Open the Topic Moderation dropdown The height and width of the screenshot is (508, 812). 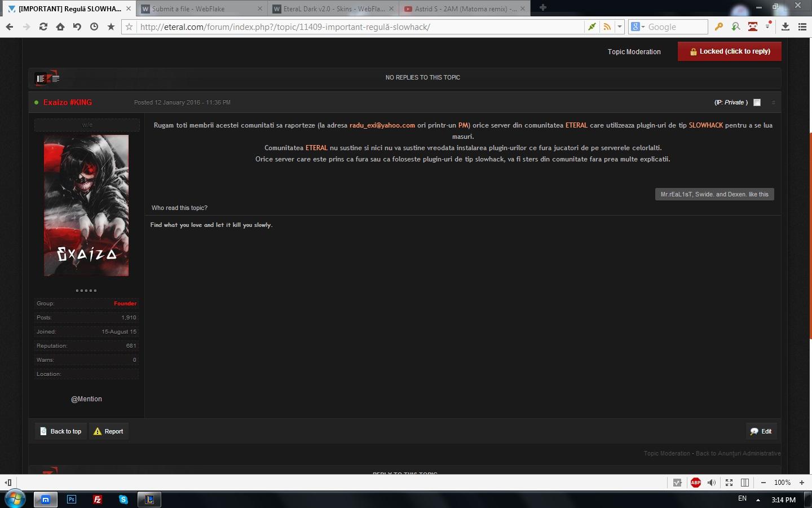pyautogui.click(x=634, y=51)
